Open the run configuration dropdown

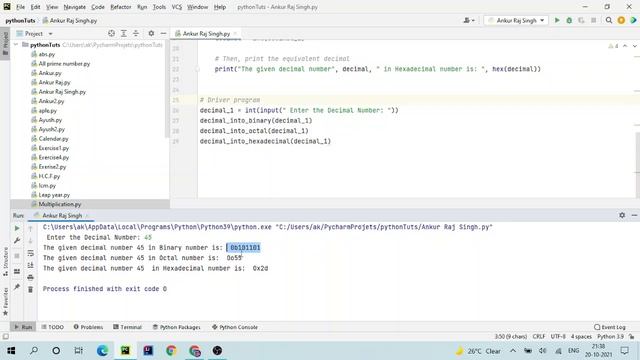coord(516,20)
